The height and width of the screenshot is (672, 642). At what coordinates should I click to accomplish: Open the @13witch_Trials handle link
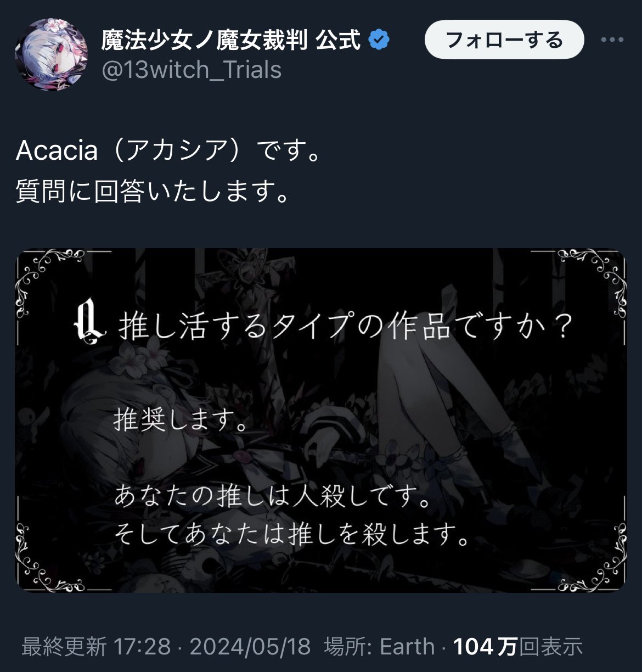pyautogui.click(x=192, y=70)
